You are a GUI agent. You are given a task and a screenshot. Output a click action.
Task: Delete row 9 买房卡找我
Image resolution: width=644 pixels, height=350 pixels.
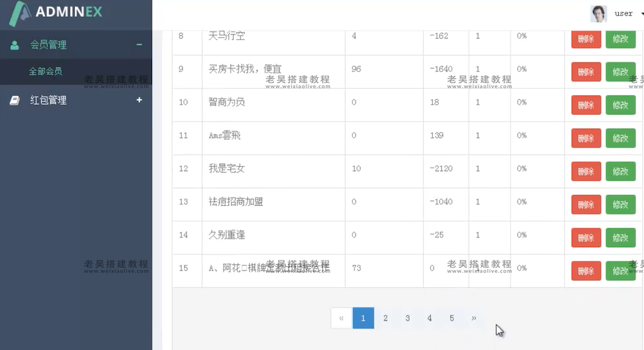tap(586, 72)
